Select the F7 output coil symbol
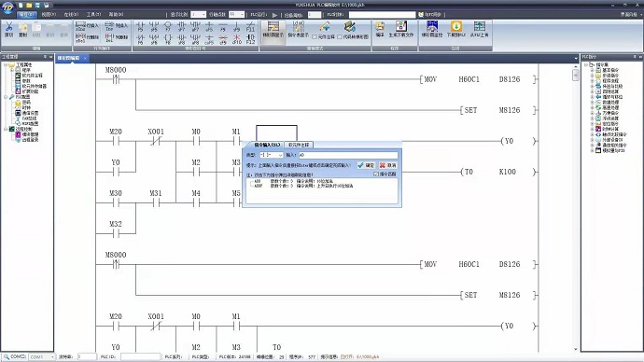The image size is (644, 362). (168, 27)
